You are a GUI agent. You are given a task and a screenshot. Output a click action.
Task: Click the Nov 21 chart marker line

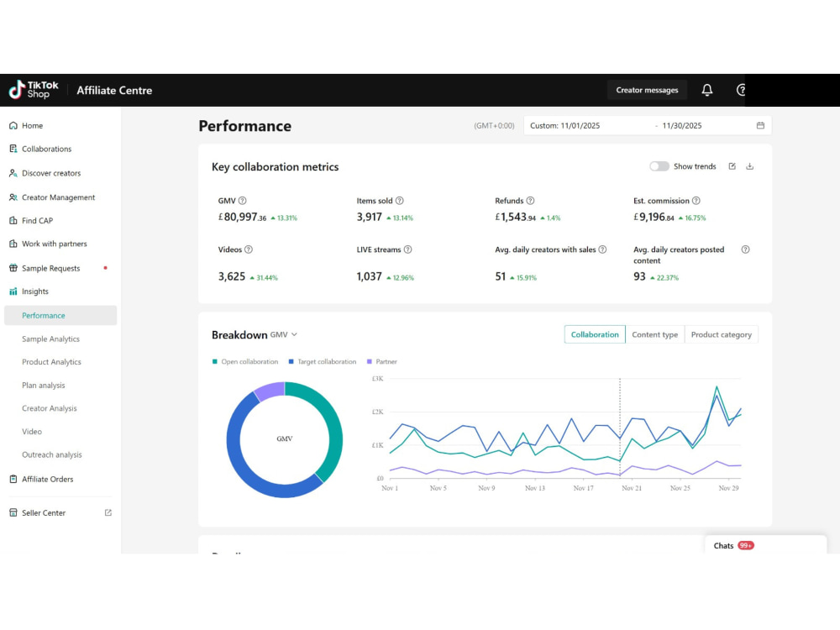coord(620,428)
